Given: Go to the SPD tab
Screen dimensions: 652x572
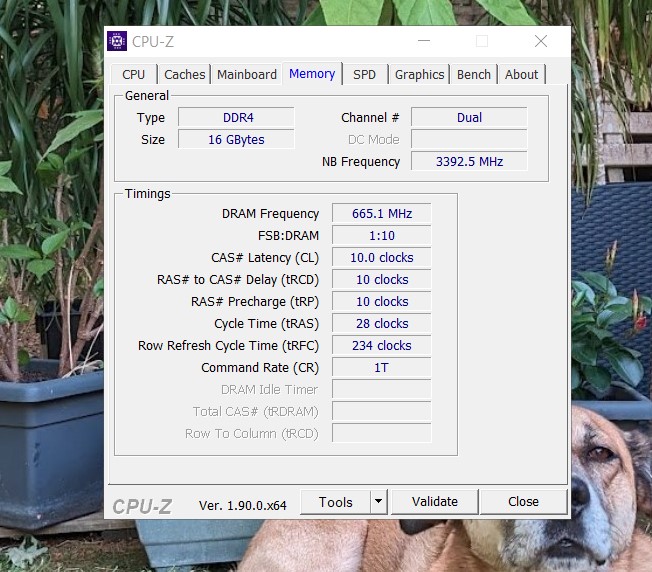Looking at the screenshot, I should (364, 74).
